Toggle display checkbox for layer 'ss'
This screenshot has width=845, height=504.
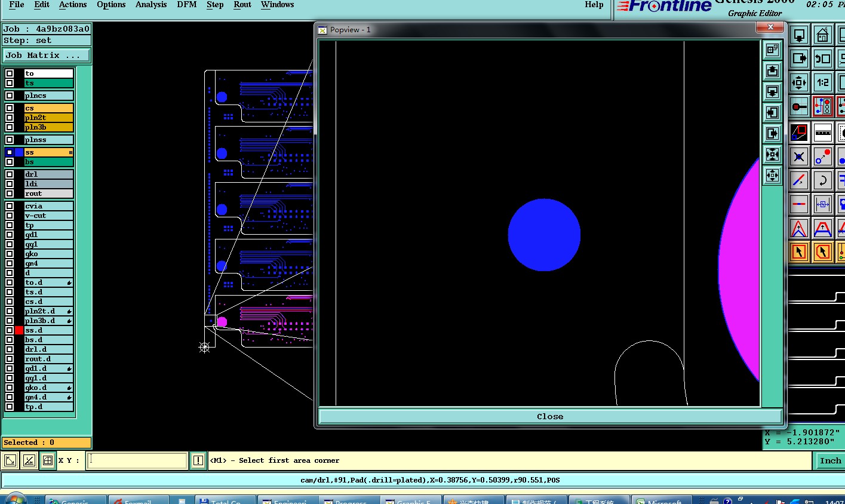(x=10, y=152)
